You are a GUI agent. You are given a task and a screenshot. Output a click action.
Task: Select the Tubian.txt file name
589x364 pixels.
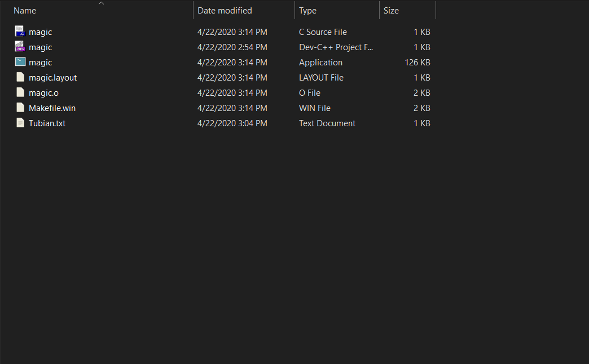point(47,123)
